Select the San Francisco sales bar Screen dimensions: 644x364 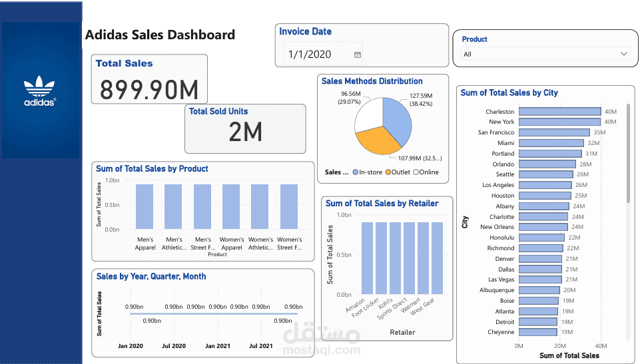click(554, 132)
